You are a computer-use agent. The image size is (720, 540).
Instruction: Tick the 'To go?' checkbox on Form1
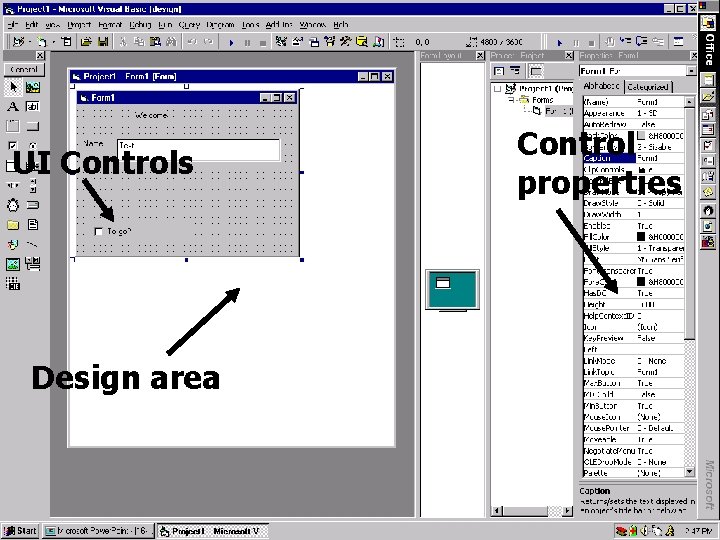point(99,231)
